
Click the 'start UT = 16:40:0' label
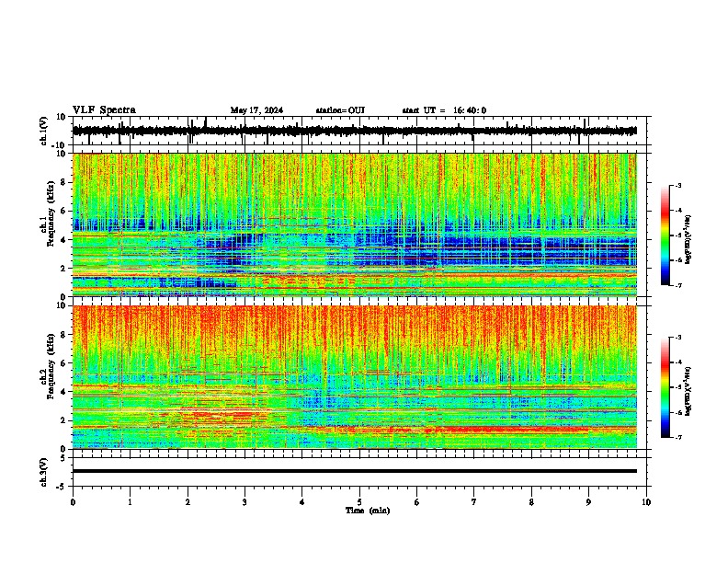click(x=444, y=110)
